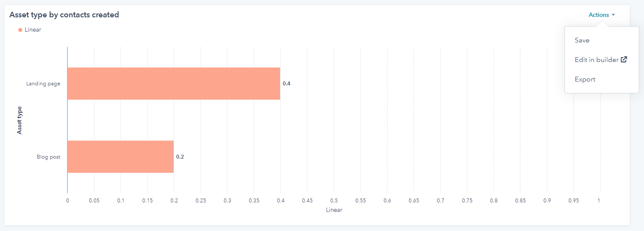Click the Landing page axis label
Screen dimensions: 644x231
point(43,84)
